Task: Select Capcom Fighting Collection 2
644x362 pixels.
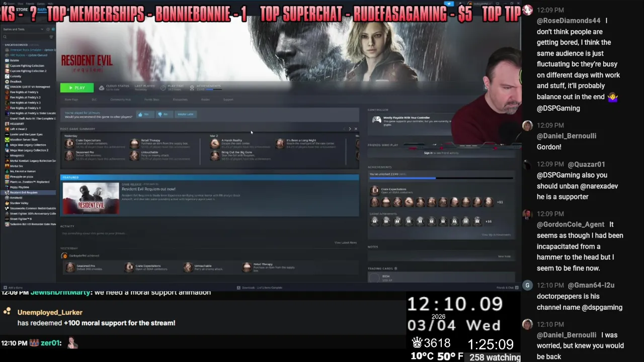Action: (28, 71)
